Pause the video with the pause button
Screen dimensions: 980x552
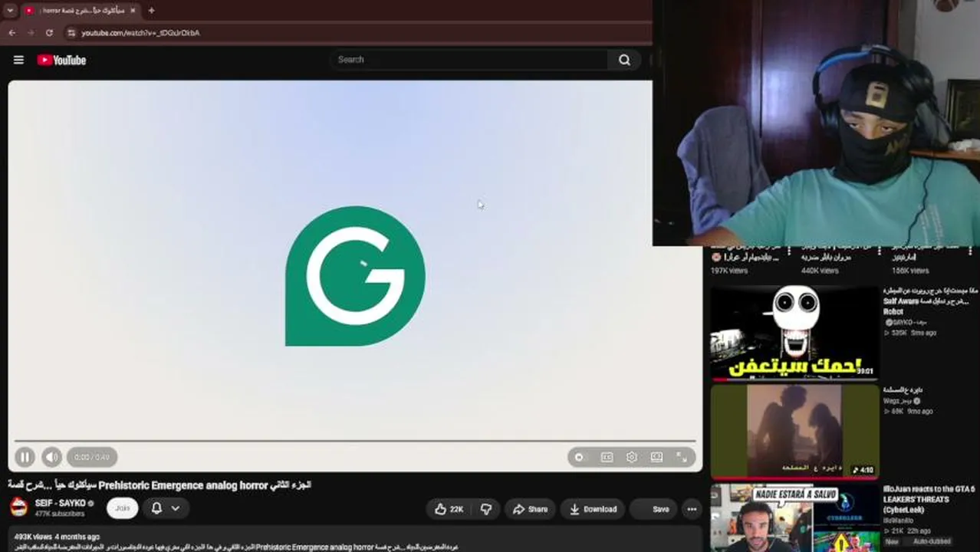pos(25,458)
